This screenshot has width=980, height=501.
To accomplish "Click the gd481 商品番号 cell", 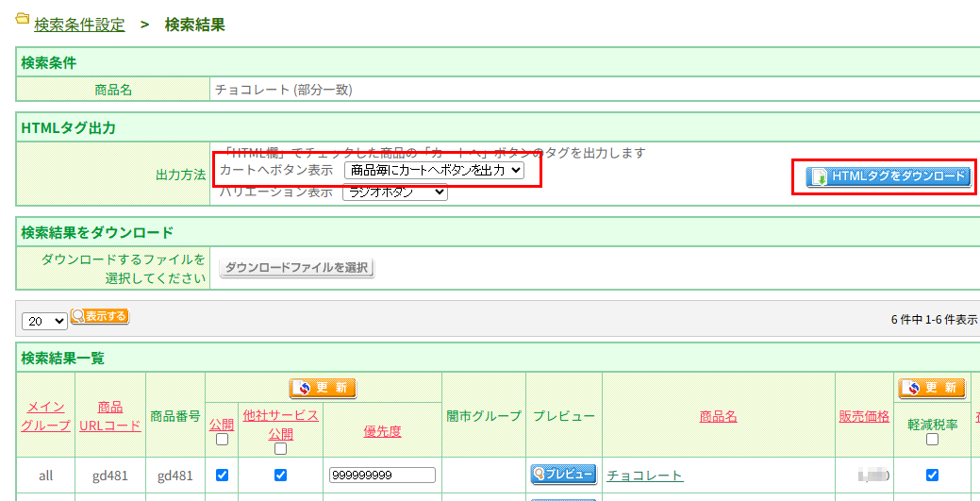I will point(175,476).
